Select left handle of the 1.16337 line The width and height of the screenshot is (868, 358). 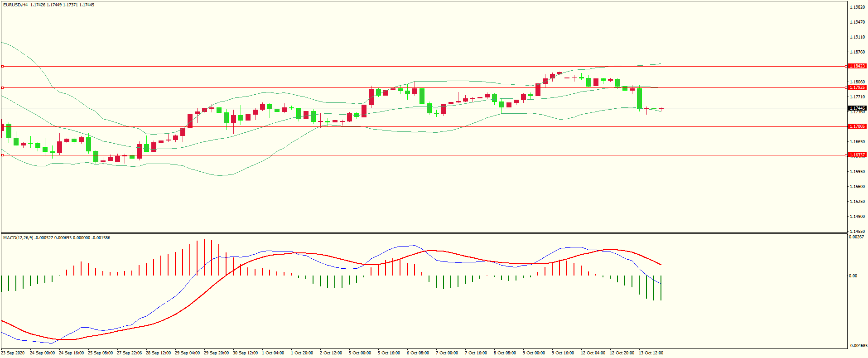(x=2, y=155)
